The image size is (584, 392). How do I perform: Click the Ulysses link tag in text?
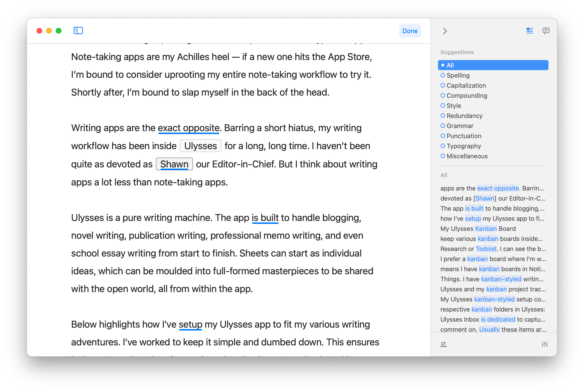(x=201, y=146)
